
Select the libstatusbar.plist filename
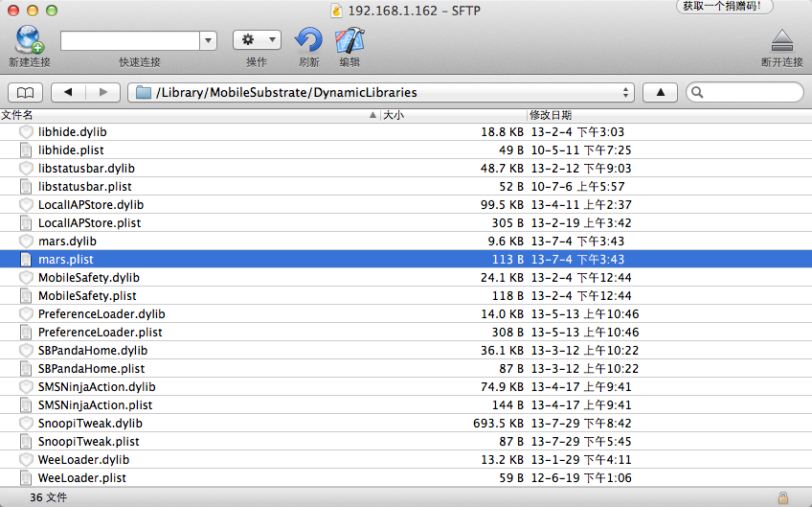[x=85, y=186]
